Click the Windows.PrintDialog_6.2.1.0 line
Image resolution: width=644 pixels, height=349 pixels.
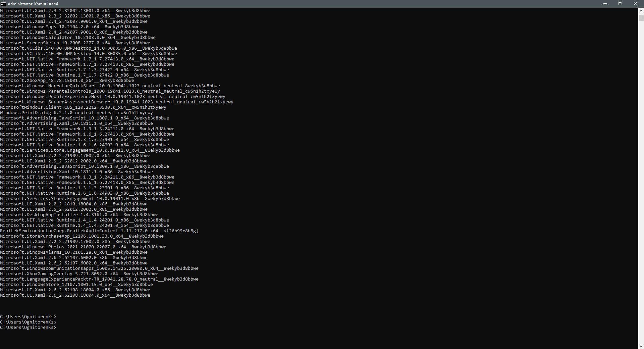76,113
